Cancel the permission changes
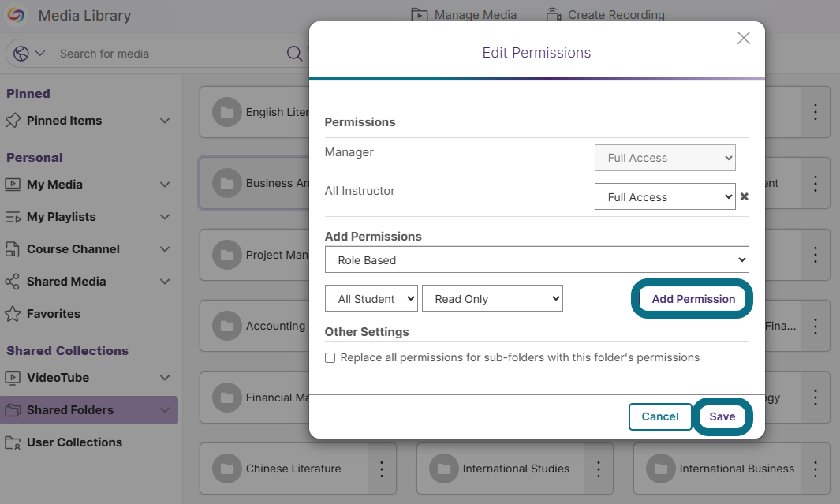This screenshot has width=840, height=504. [x=660, y=416]
